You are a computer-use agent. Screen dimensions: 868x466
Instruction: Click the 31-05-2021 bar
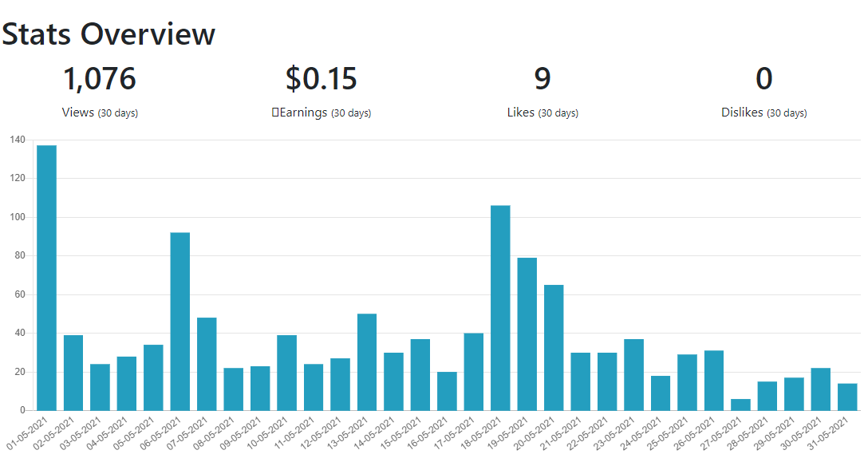click(x=847, y=397)
